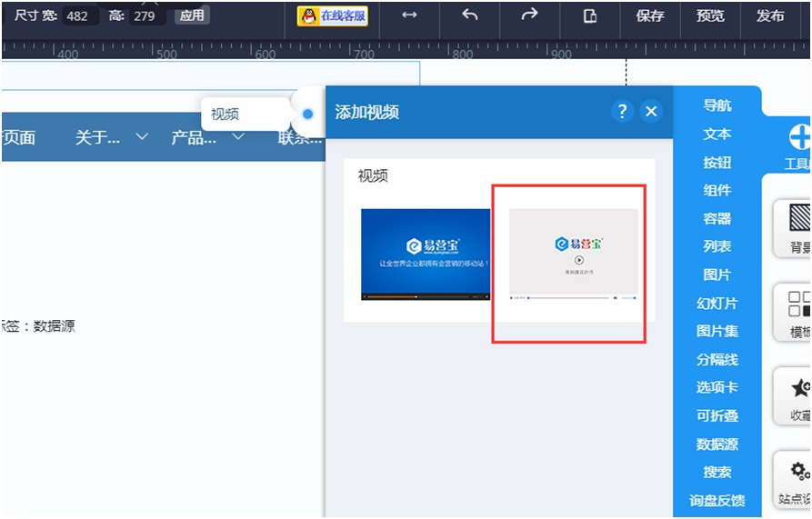Open the 导航 component category

click(x=717, y=105)
